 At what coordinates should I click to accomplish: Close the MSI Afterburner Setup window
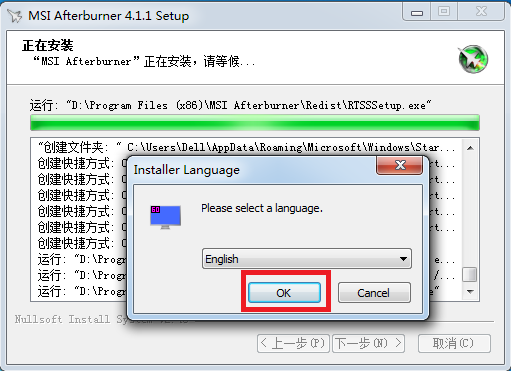click(x=481, y=12)
